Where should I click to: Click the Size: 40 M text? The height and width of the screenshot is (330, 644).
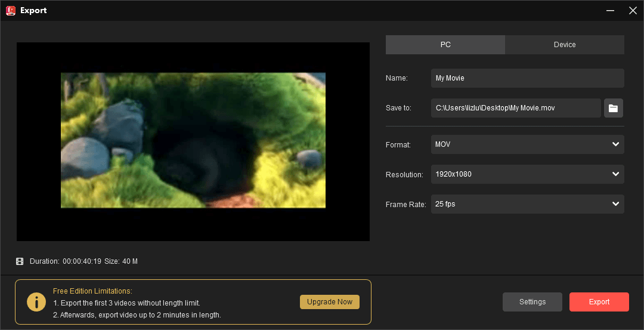(121, 261)
